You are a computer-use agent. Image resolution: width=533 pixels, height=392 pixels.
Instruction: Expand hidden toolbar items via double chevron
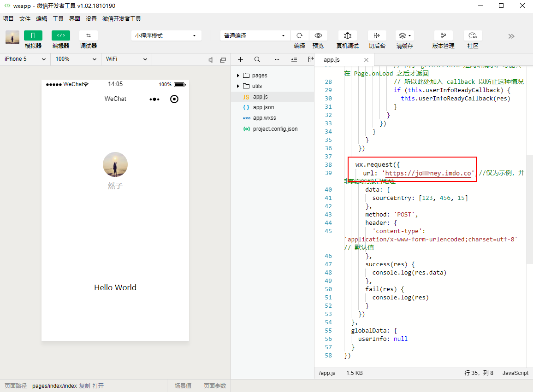click(x=511, y=36)
